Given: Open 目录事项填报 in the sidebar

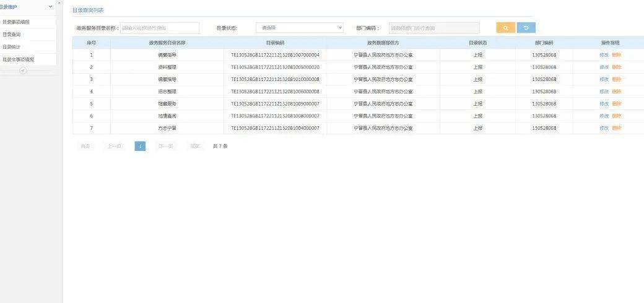Looking at the screenshot, I should click(x=16, y=22).
